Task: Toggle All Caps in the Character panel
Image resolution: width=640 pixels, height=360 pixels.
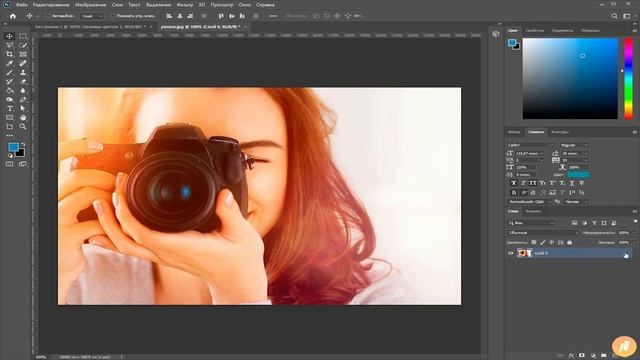Action: point(533,183)
